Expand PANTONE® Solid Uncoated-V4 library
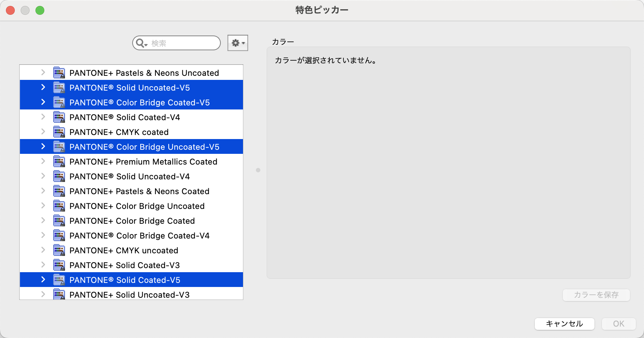Viewport: 644px width, 338px height. pos(43,176)
